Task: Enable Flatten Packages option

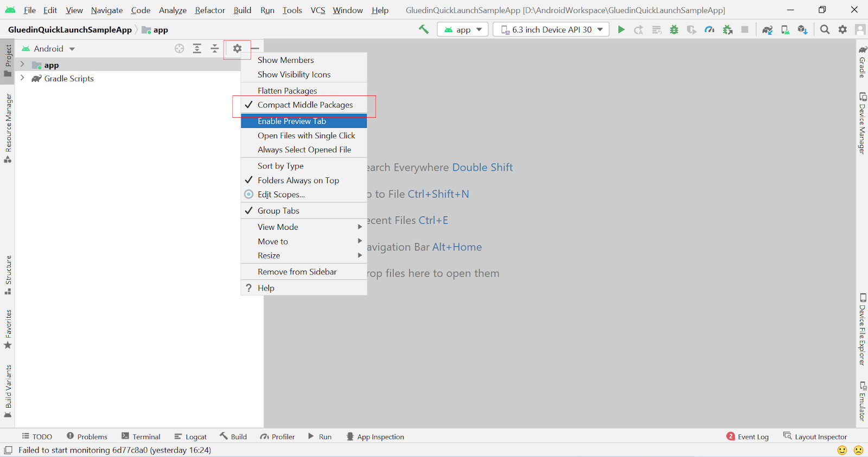Action: pyautogui.click(x=304, y=91)
